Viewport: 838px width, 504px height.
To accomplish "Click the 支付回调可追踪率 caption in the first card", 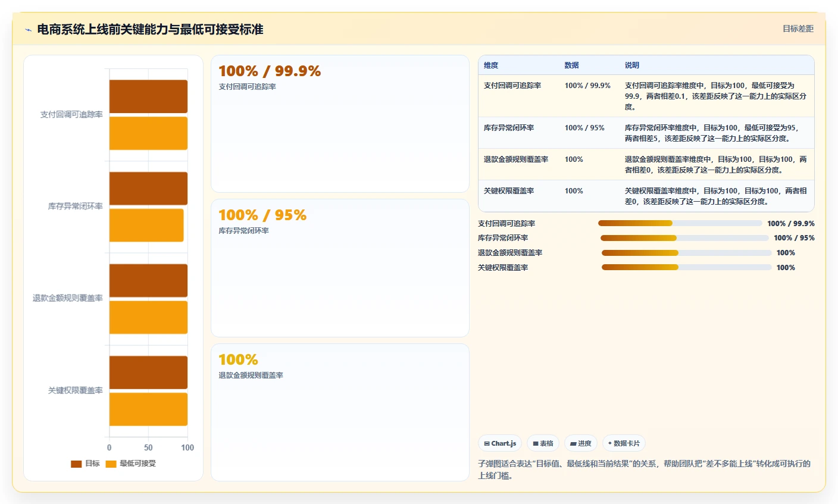I will 247,87.
